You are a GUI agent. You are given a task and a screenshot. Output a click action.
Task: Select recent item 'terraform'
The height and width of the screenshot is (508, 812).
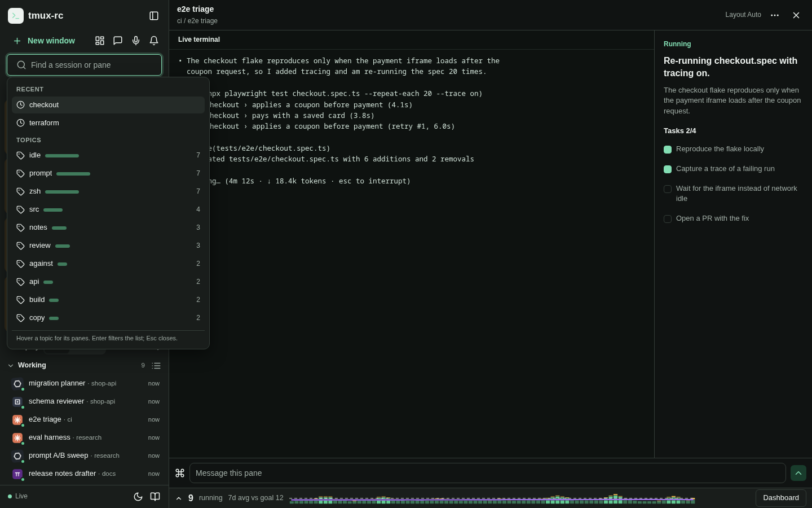[x=108, y=123]
